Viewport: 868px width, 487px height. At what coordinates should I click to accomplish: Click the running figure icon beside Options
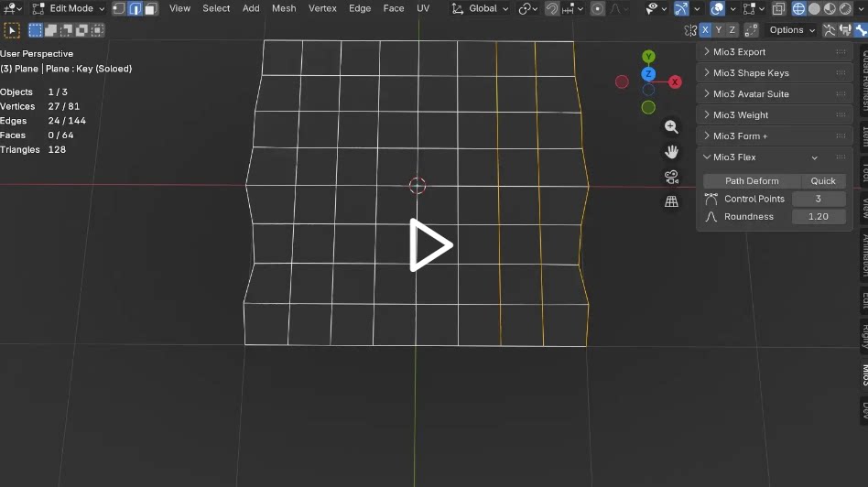829,30
